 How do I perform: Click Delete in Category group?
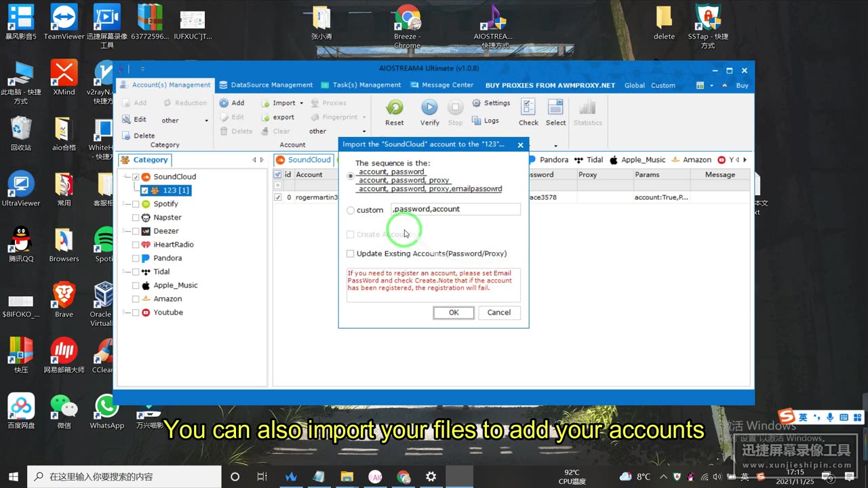pos(138,136)
